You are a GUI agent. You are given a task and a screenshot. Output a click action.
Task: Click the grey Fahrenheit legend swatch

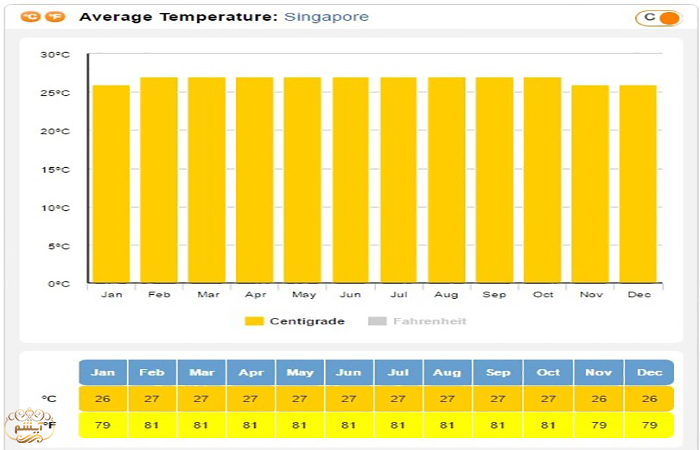[x=377, y=321]
